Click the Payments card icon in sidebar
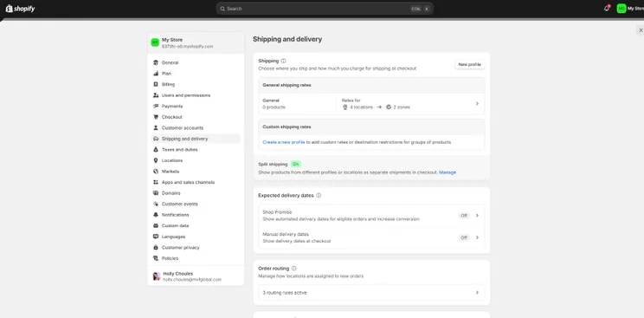Viewport: 644px width, 318px height. click(x=156, y=106)
